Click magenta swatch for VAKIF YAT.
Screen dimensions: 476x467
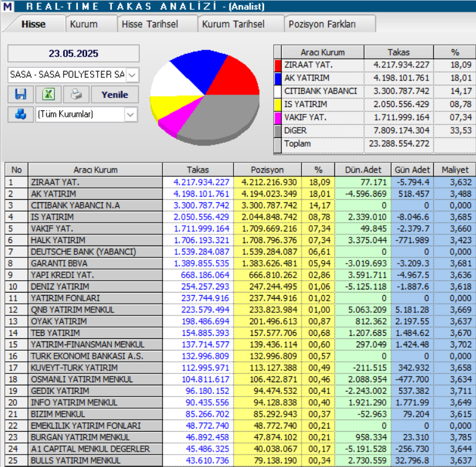click(x=278, y=118)
